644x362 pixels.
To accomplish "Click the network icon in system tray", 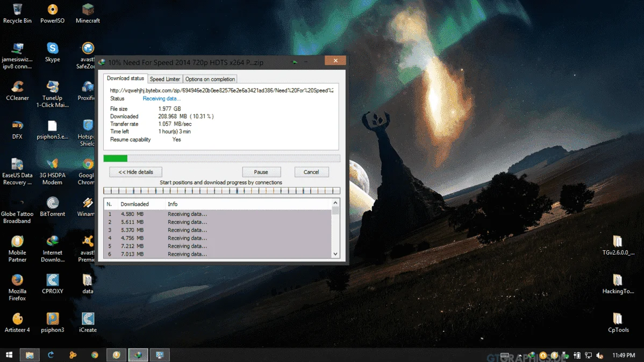I will click(x=589, y=356).
